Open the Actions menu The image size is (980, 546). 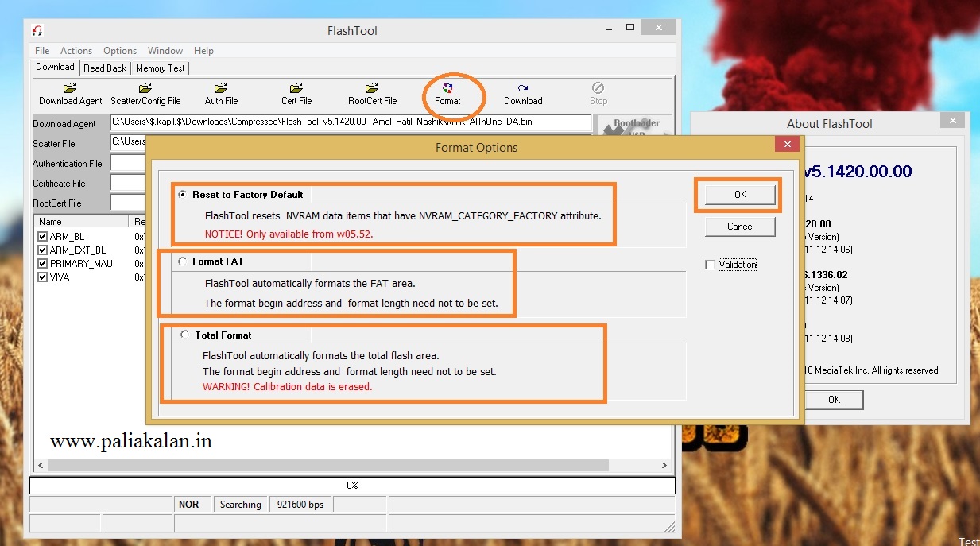click(x=76, y=51)
